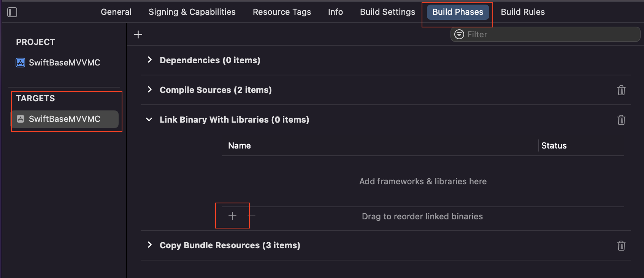Click 'Add frameworks & libraries here' placeholder
644x278 pixels.
coord(423,181)
